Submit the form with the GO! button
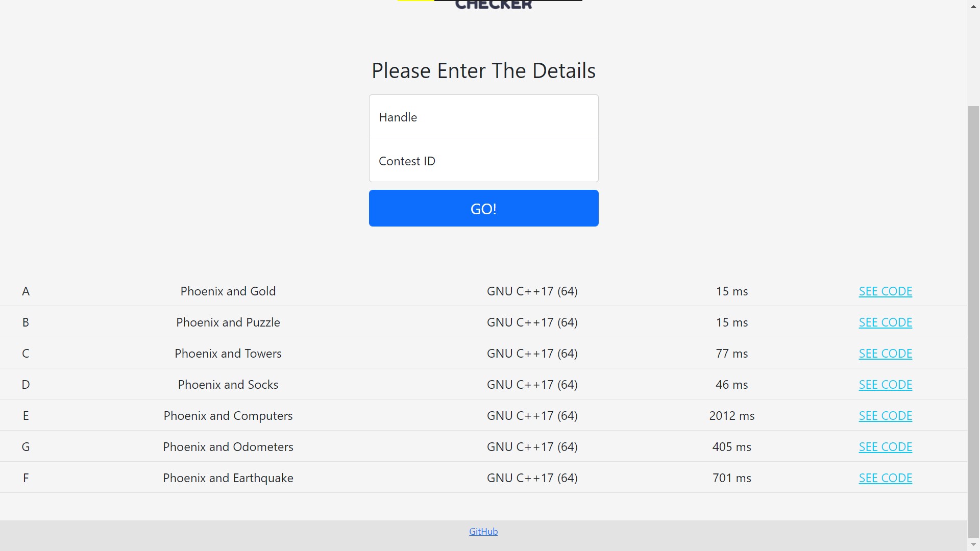 [x=483, y=208]
